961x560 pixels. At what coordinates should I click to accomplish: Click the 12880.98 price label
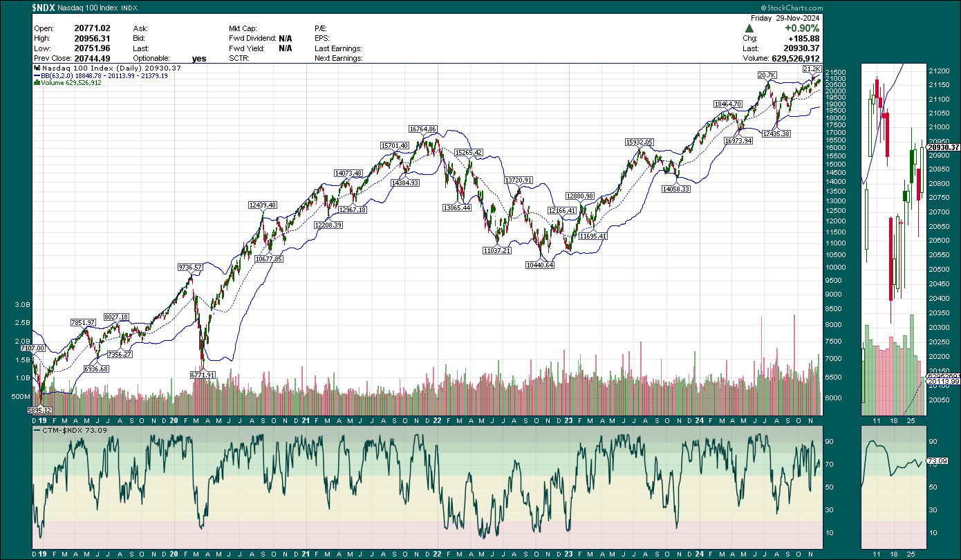pyautogui.click(x=580, y=196)
